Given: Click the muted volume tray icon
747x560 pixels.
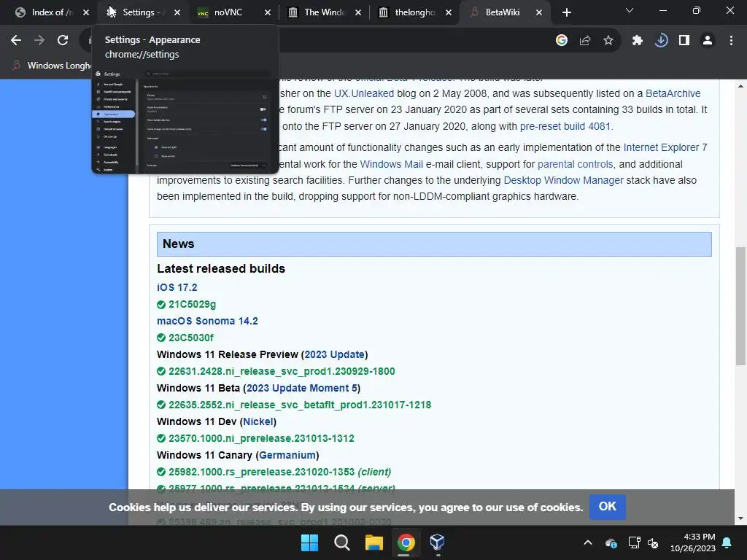Looking at the screenshot, I should click(x=653, y=542).
